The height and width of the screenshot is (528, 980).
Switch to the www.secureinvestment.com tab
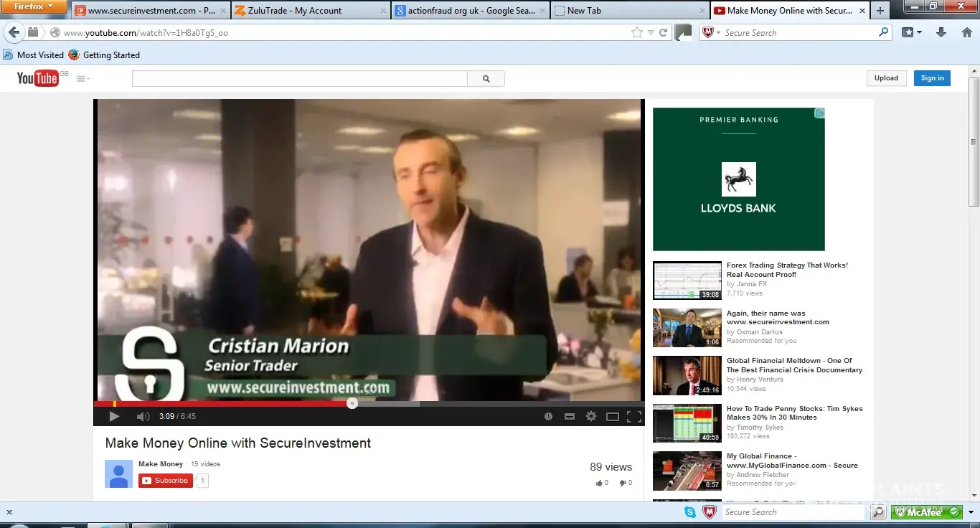pyautogui.click(x=150, y=11)
